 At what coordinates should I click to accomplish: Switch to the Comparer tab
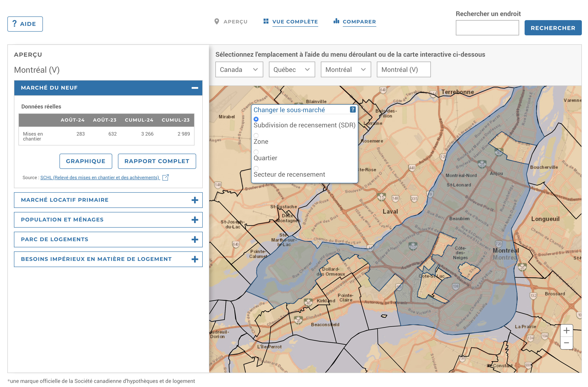359,22
